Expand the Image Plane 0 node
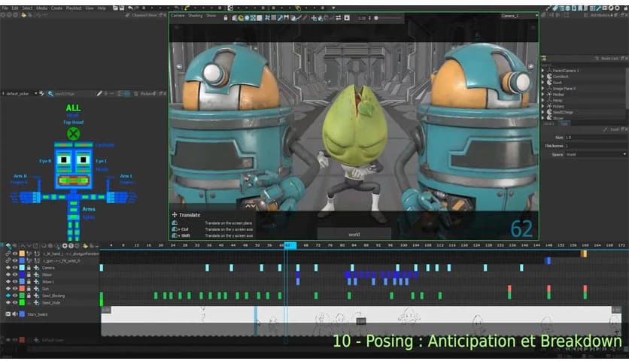 point(542,89)
